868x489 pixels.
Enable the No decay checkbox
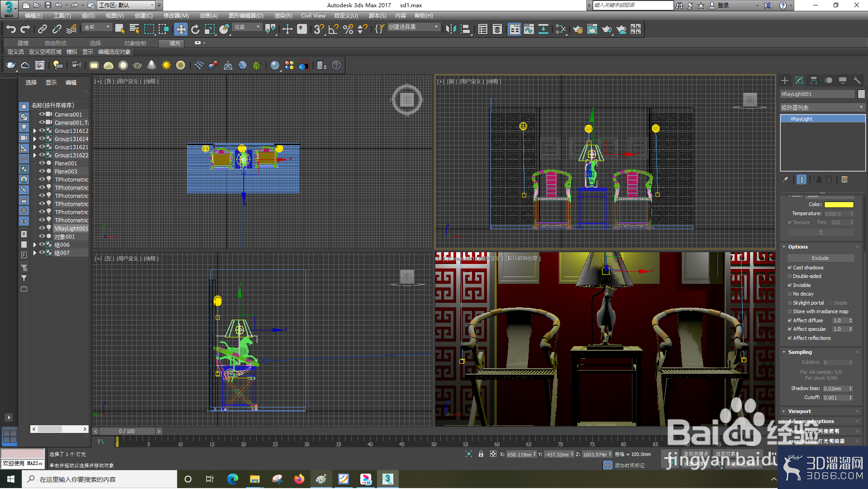pyautogui.click(x=790, y=294)
